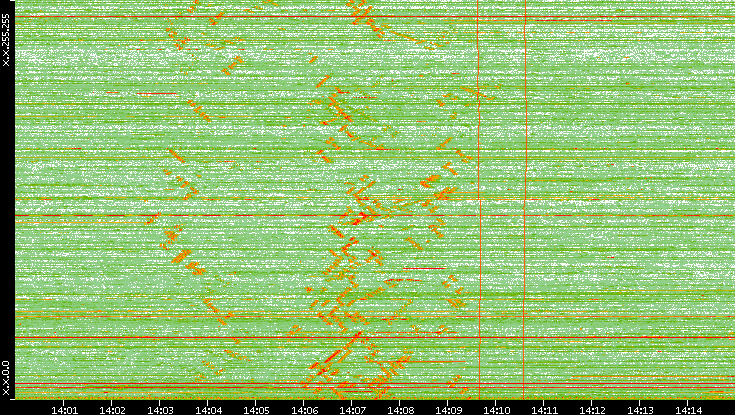Click the 14:14 time axis label
The height and width of the screenshot is (415, 735).
click(688, 411)
